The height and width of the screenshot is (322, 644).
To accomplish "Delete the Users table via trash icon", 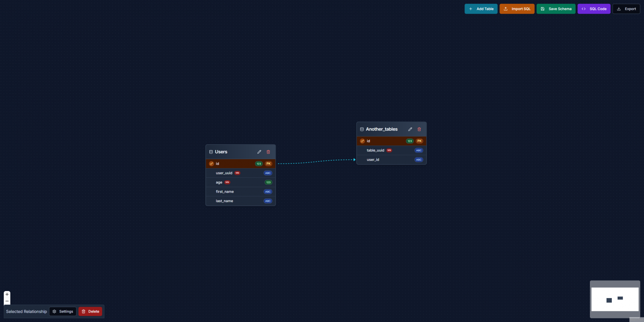I will coord(268,152).
